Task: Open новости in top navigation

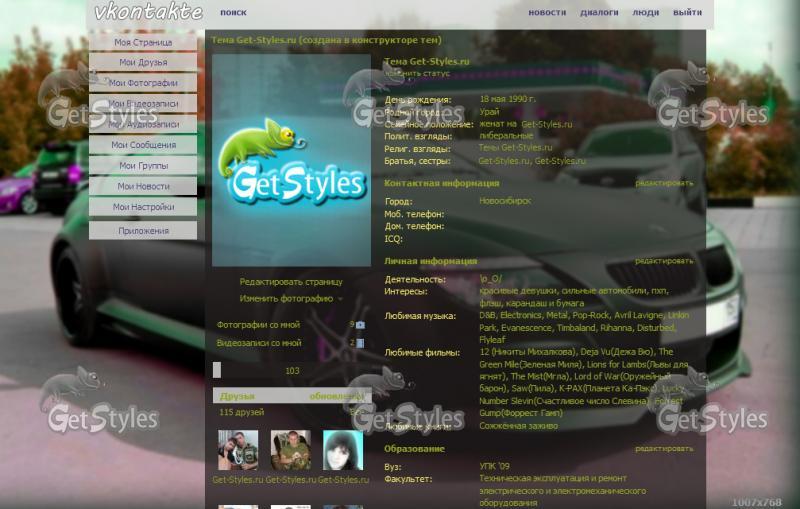Action: pos(546,13)
